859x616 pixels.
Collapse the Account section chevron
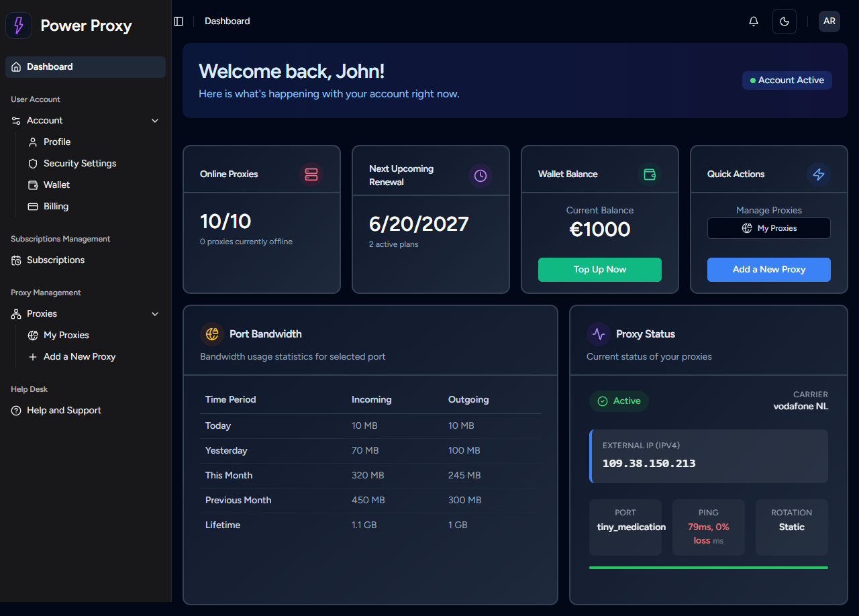155,121
